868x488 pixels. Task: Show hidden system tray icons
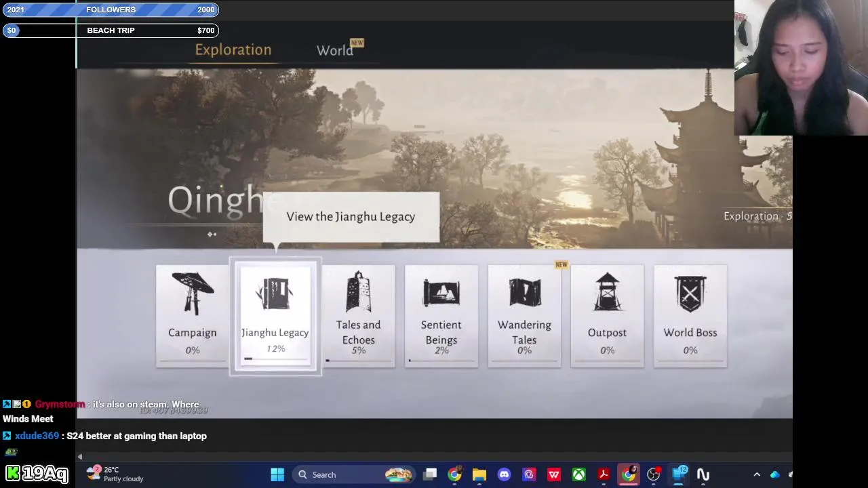757,474
